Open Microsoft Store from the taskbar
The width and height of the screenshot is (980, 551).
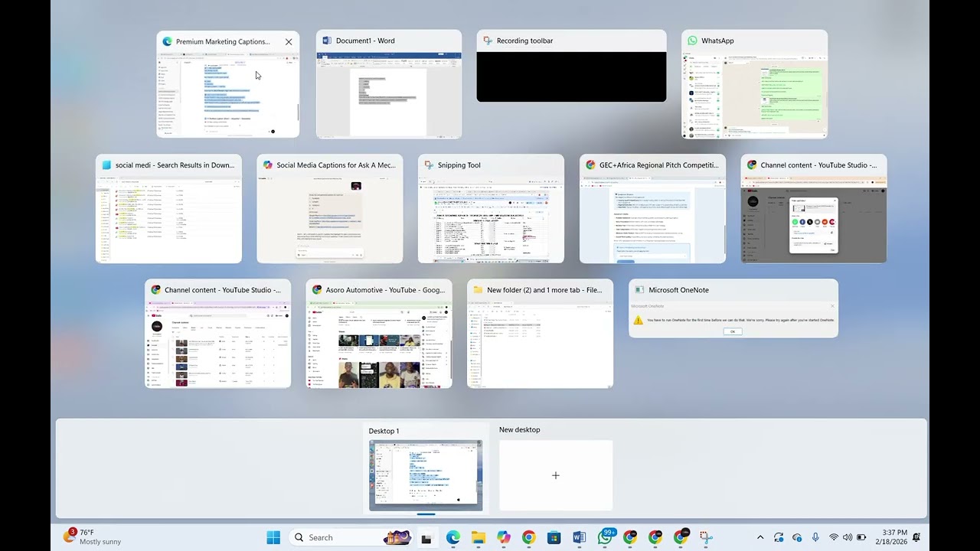click(554, 537)
